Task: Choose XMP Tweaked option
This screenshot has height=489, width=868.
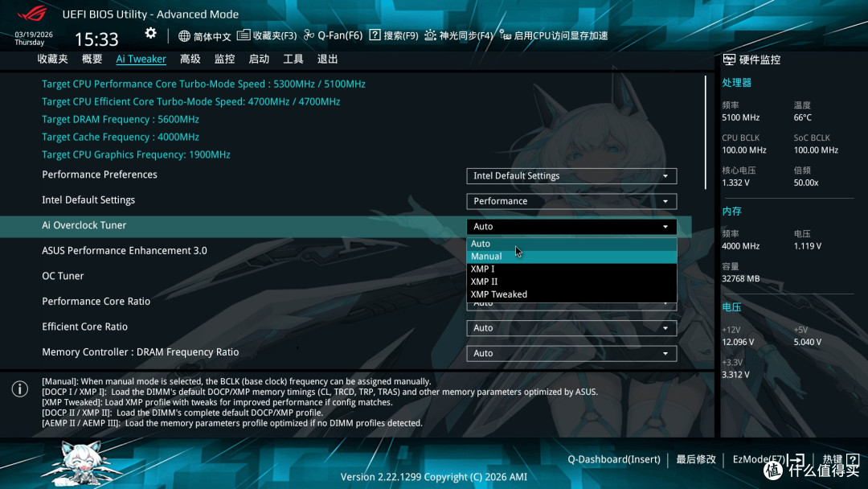Action: (571, 294)
